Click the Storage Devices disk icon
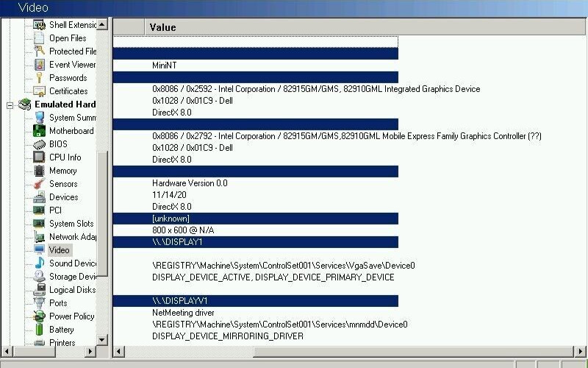This screenshot has width=588, height=368. click(39, 277)
